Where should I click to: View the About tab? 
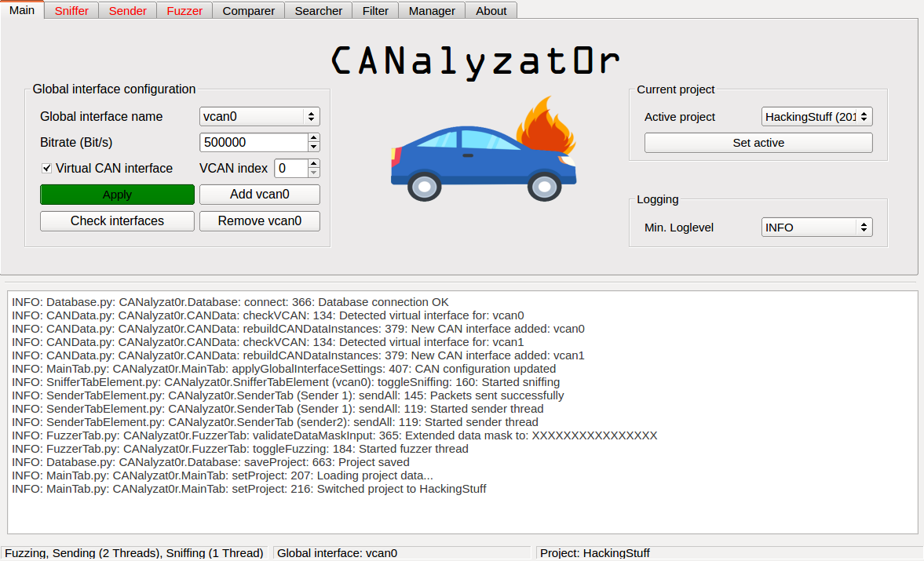click(x=491, y=10)
